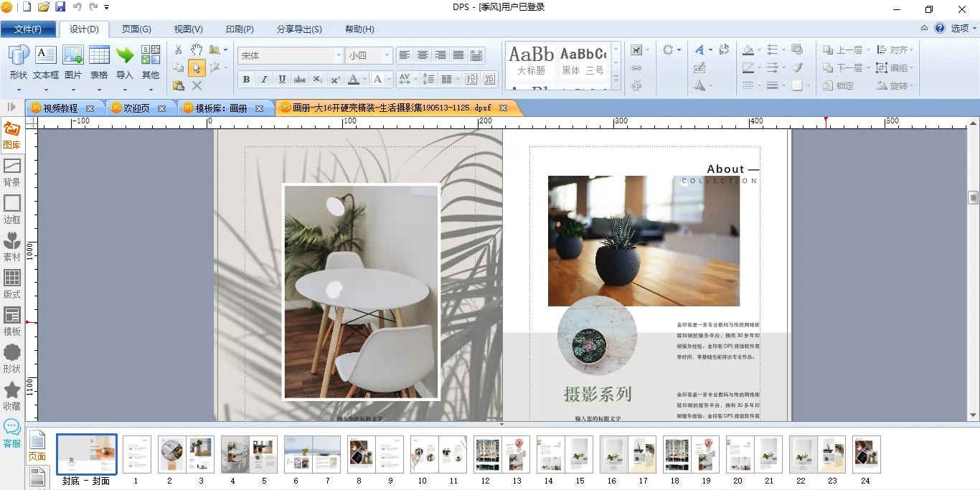Open the 素材 materials panel in sidebar
This screenshot has width=980, height=490.
pos(12,246)
